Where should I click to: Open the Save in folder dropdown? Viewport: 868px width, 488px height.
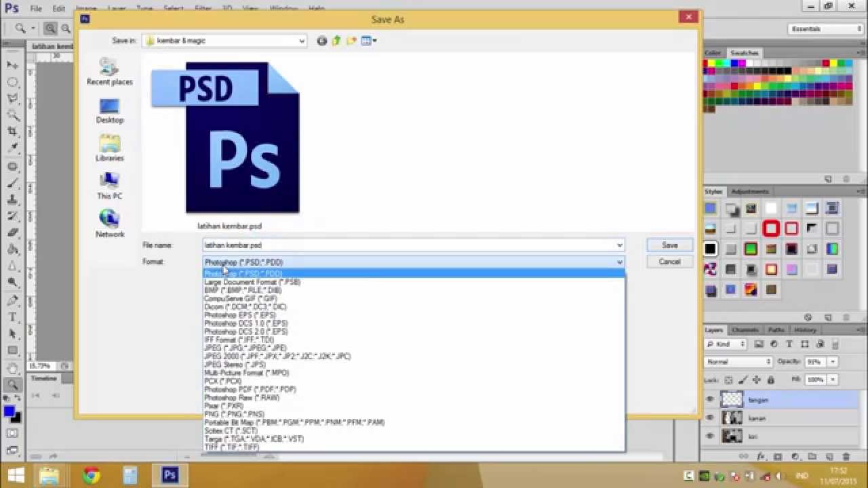[x=302, y=41]
